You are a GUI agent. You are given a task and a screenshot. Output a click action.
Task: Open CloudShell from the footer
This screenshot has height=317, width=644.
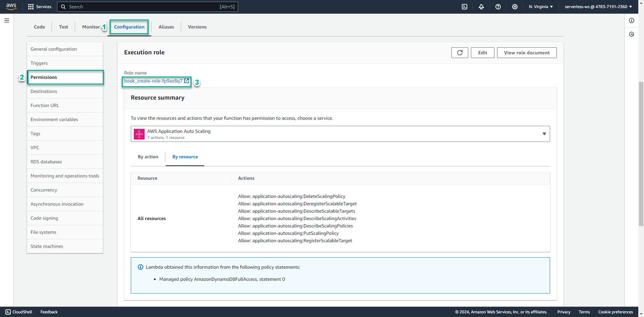(x=19, y=312)
